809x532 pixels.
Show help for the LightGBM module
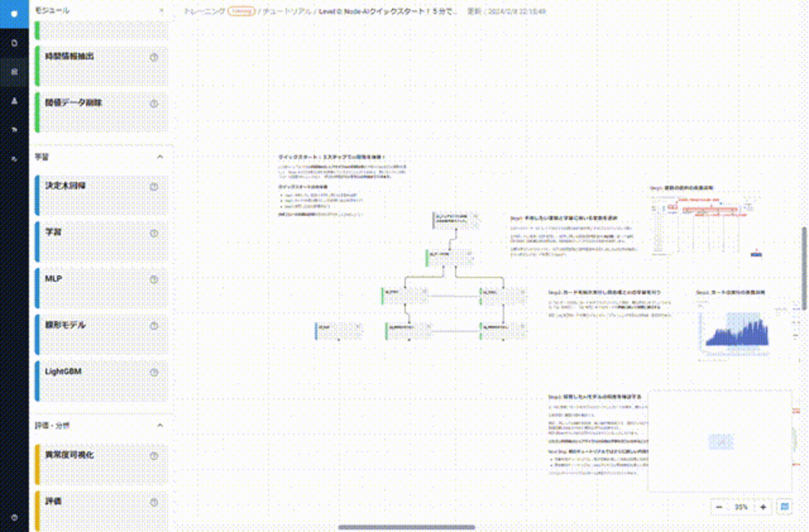coord(154,373)
